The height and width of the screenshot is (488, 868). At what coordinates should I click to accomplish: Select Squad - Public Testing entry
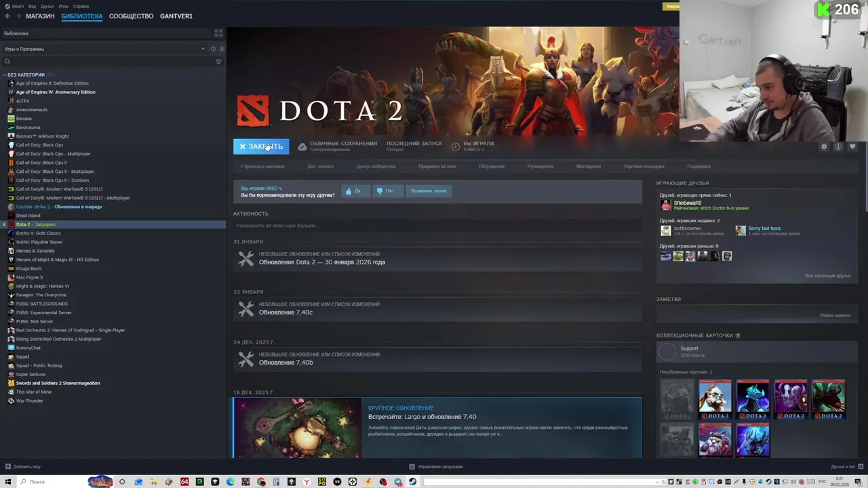[x=39, y=365]
